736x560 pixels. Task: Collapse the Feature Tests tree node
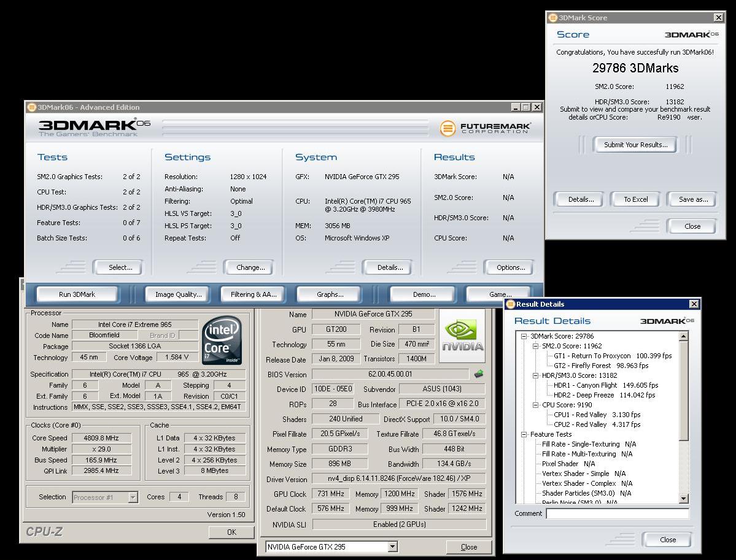pyautogui.click(x=524, y=435)
